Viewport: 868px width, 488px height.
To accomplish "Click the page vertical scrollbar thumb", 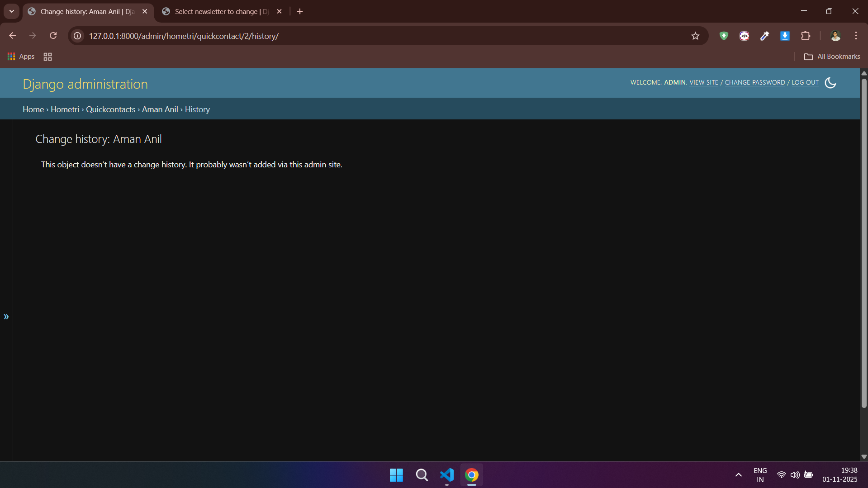I will coord(864,243).
